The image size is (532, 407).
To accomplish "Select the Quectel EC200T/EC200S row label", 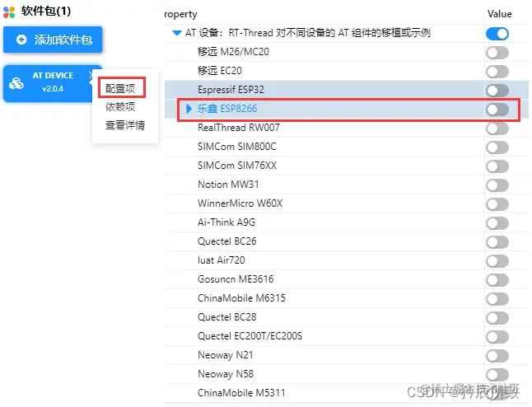I will [x=250, y=336].
